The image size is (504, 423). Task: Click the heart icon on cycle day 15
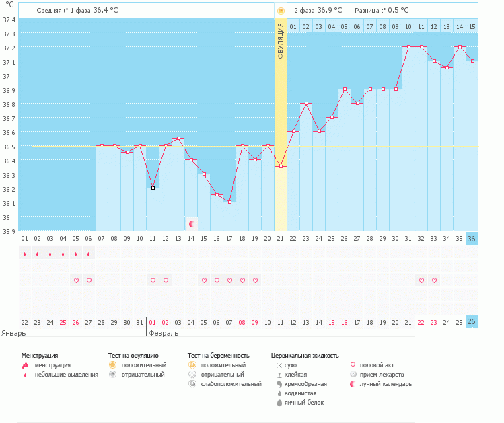(204, 280)
